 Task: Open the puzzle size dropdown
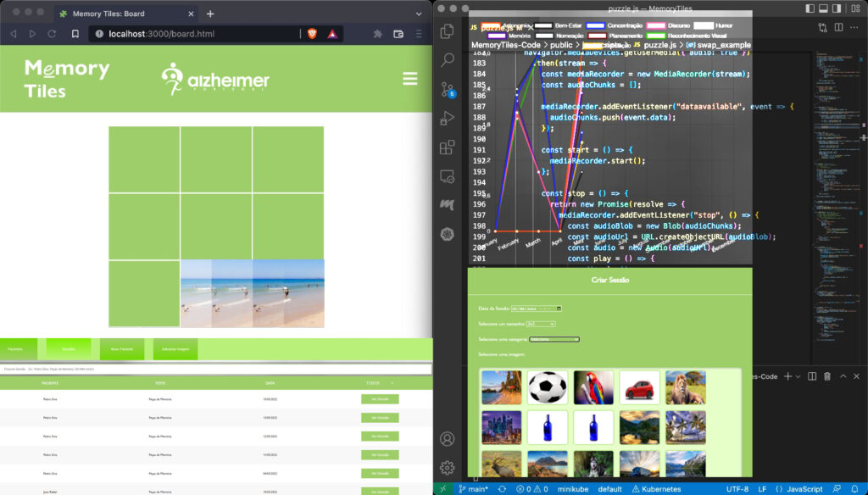541,324
